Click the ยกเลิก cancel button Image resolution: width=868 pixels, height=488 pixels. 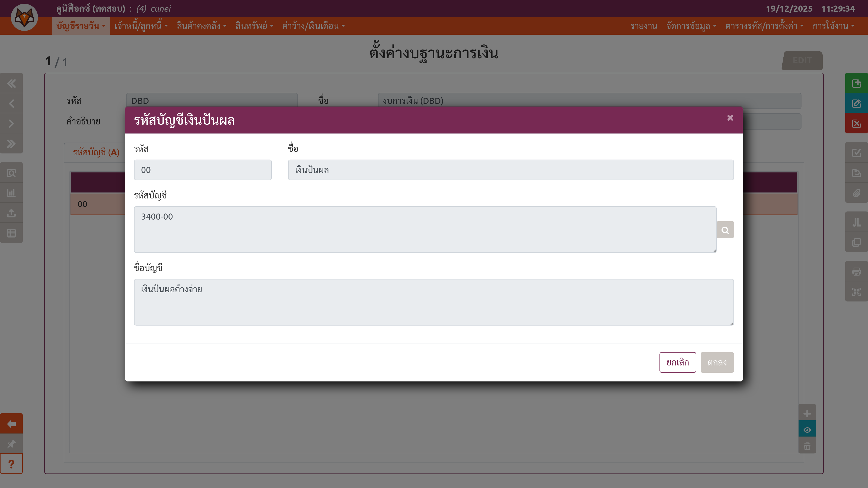point(677,362)
